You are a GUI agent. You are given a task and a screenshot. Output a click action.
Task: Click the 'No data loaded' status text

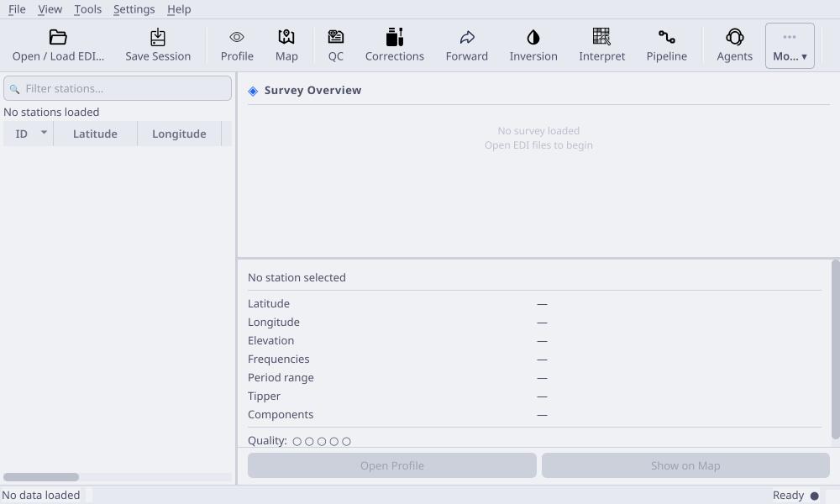pos(41,496)
